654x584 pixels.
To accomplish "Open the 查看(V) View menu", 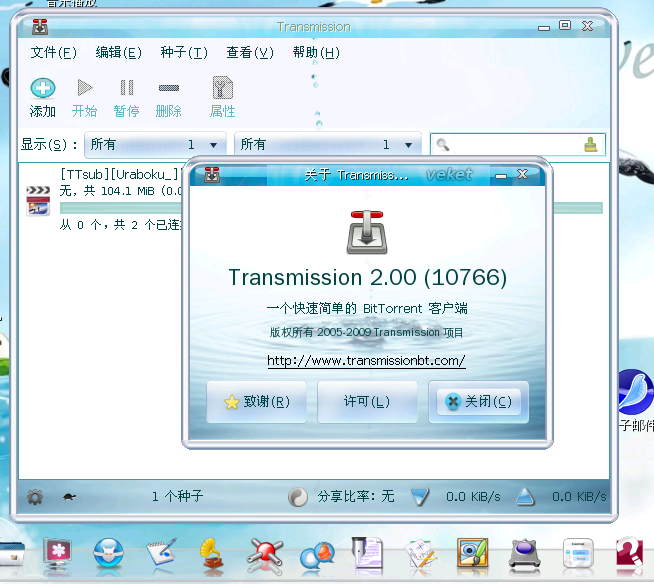I will [x=249, y=53].
